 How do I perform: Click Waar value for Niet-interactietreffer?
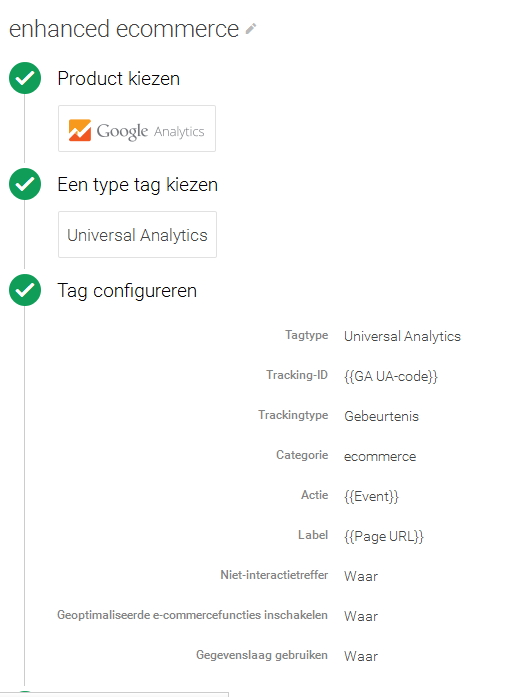coord(361,577)
